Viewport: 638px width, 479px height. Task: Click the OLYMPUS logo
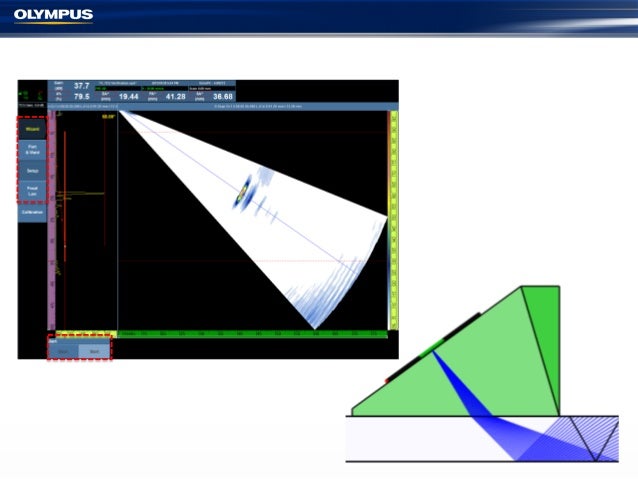(53, 15)
